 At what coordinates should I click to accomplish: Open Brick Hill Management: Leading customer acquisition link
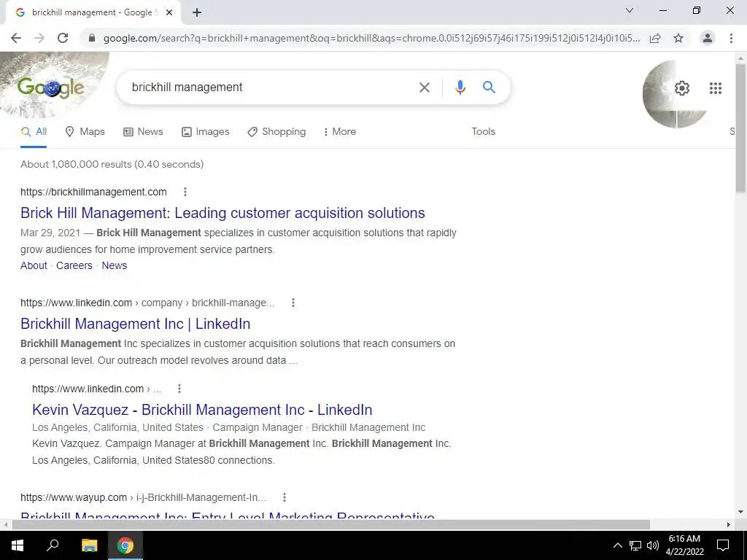[x=222, y=213]
